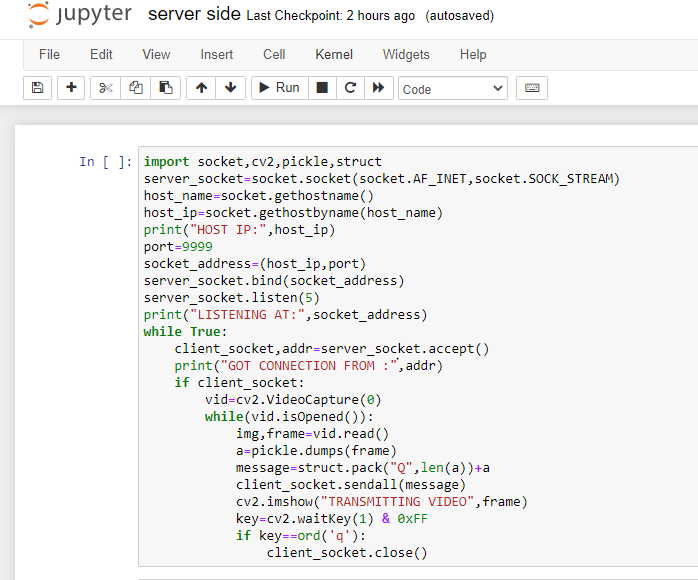Screen dimensions: 698x580
Task: Open the File menu
Action: 49,54
